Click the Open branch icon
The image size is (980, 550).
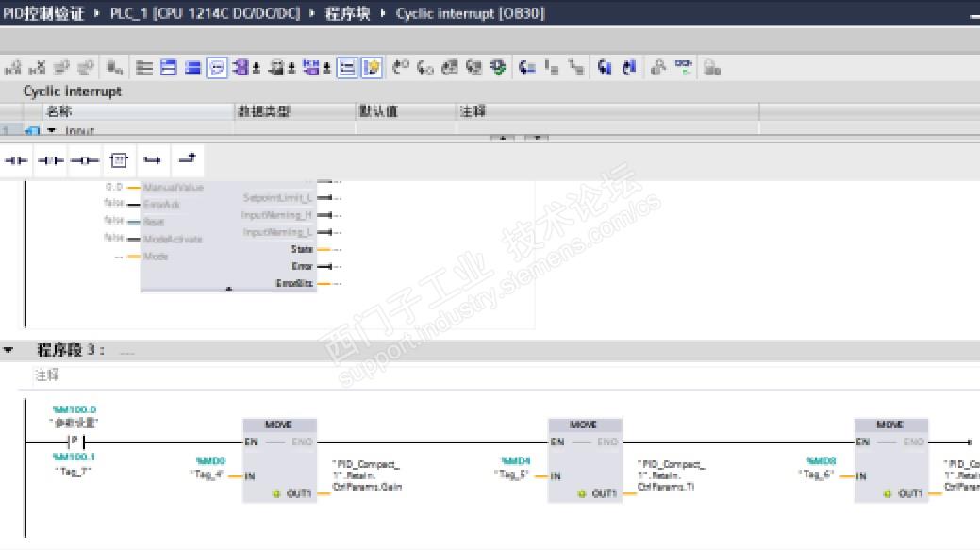pos(153,160)
